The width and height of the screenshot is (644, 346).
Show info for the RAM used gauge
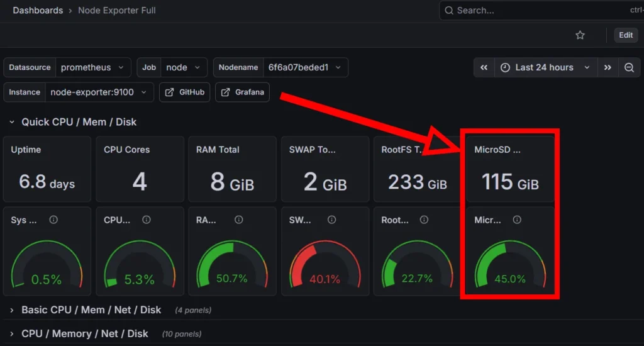(x=238, y=220)
